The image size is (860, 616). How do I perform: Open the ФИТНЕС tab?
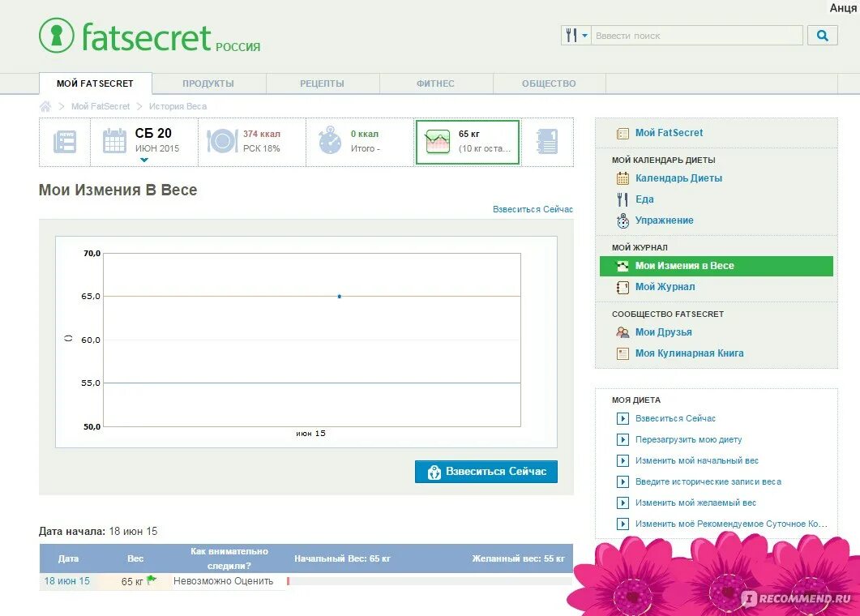[x=435, y=83]
